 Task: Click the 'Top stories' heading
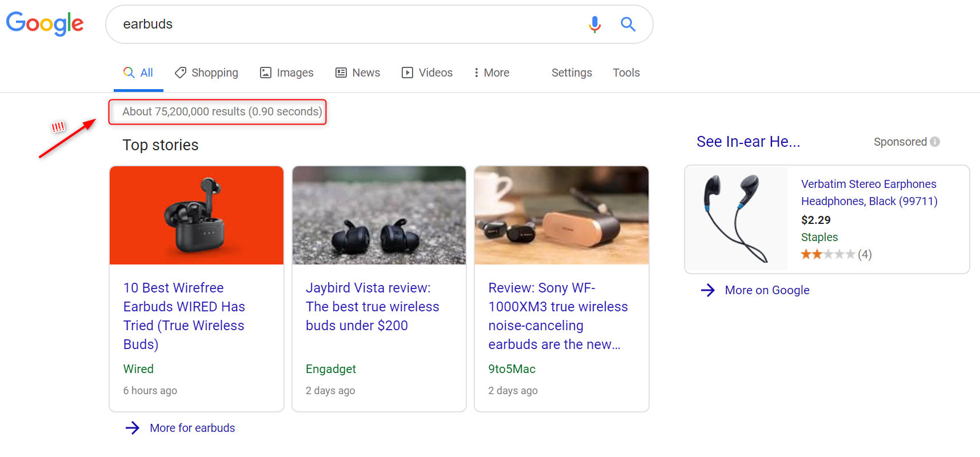click(161, 145)
